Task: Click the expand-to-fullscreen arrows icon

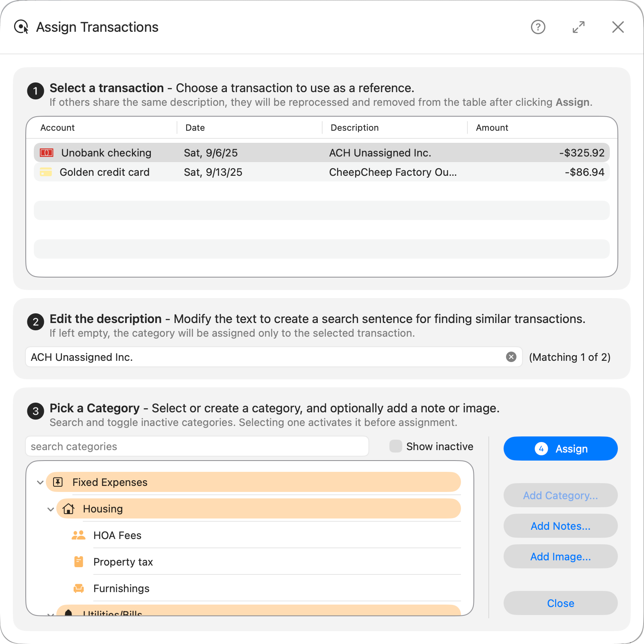Action: point(578,27)
